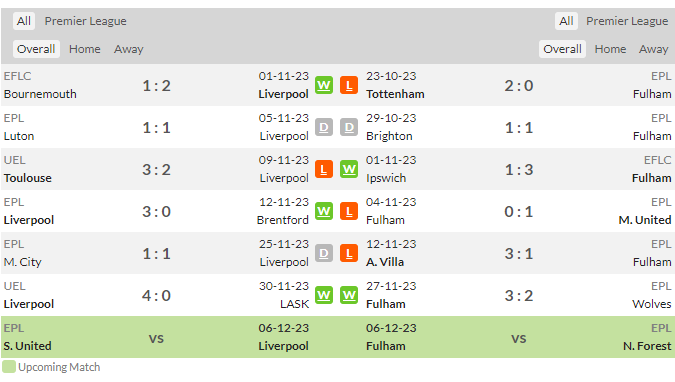The height and width of the screenshot is (382, 675).
Task: Click the green W badge for Bournemouth vs Liverpool
Action: pos(324,85)
